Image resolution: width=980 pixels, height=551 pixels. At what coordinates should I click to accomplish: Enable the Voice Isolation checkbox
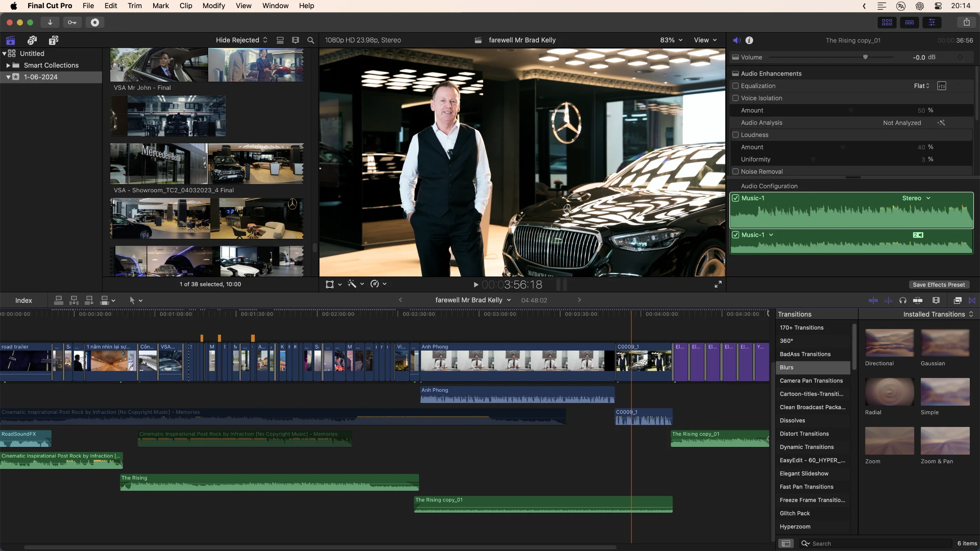(x=735, y=98)
